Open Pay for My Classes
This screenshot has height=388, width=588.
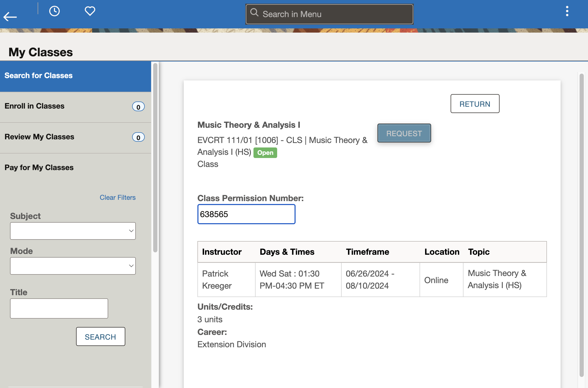pyautogui.click(x=76, y=168)
